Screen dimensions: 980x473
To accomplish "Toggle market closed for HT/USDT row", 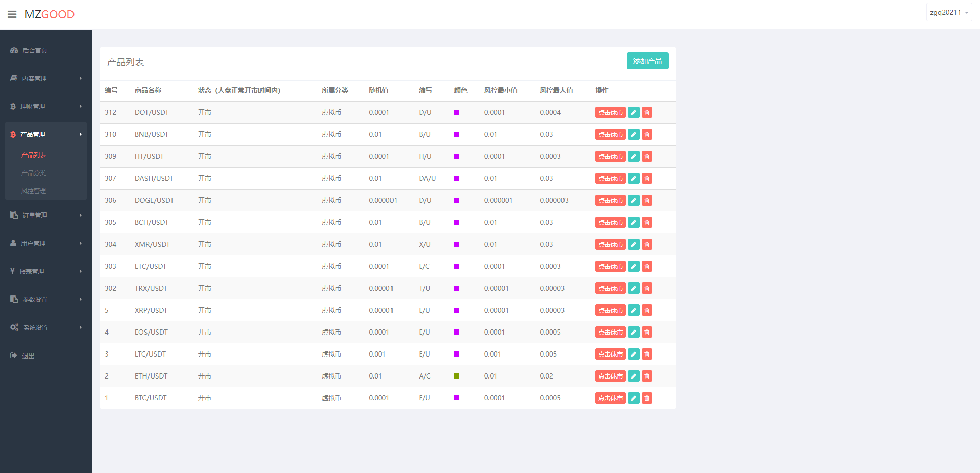I will [610, 157].
